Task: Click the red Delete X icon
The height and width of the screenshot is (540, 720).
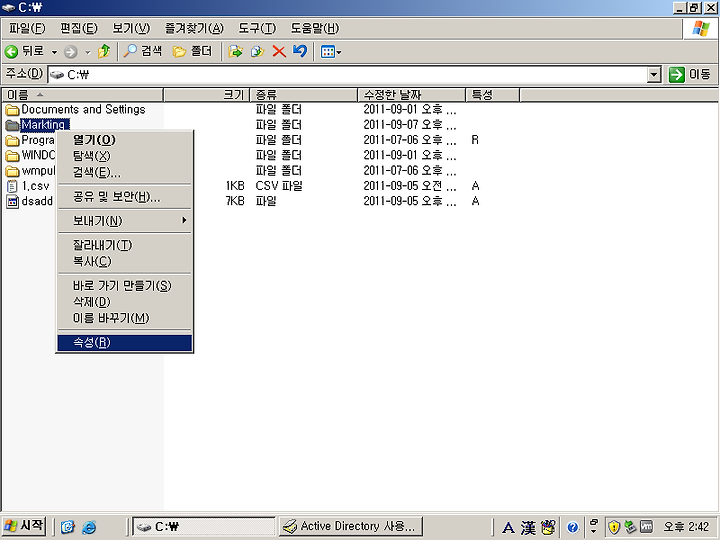Action: [279, 51]
